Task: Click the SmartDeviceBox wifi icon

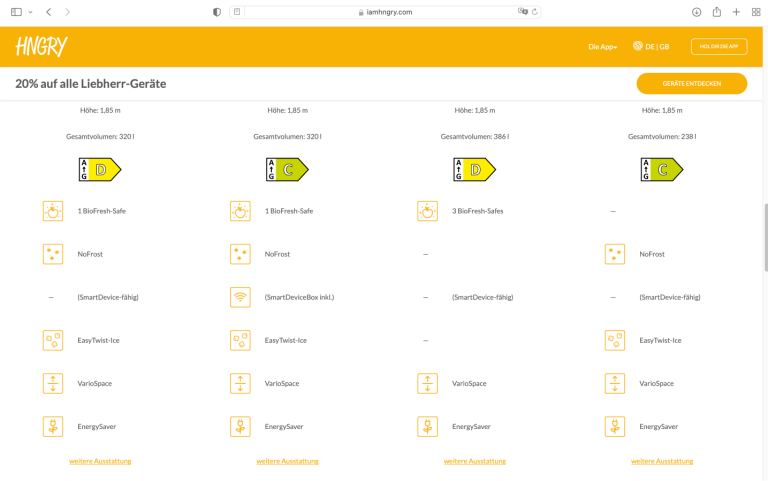Action: (x=240, y=297)
